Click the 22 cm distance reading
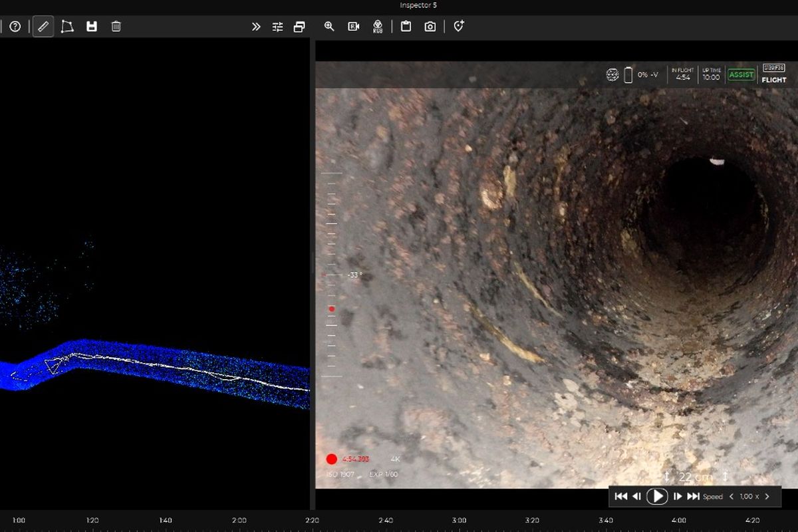 [696, 477]
